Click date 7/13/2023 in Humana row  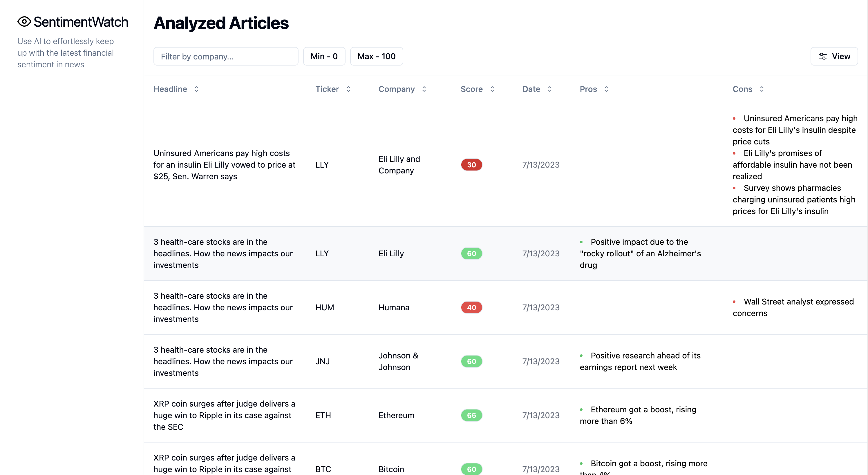click(540, 307)
